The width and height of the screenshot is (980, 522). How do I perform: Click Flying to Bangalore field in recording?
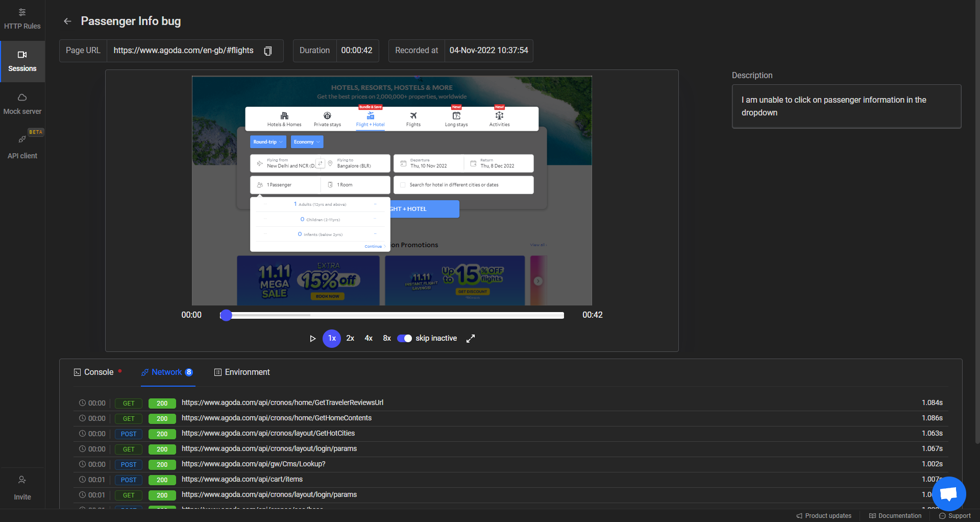click(x=358, y=163)
